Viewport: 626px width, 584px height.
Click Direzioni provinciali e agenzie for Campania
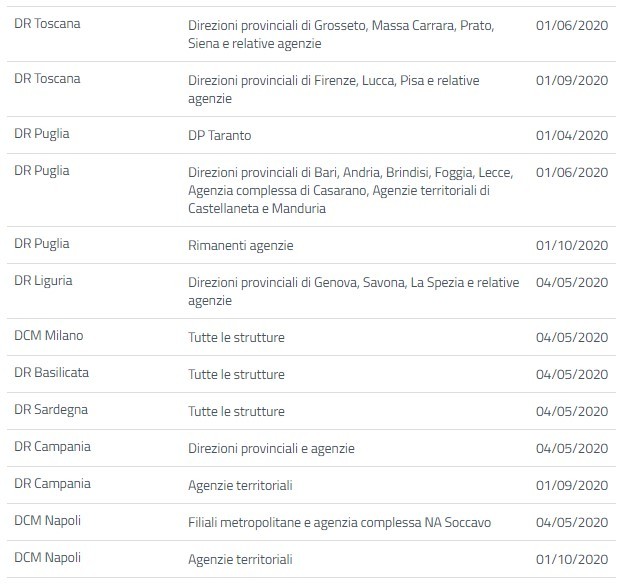pyautogui.click(x=271, y=448)
